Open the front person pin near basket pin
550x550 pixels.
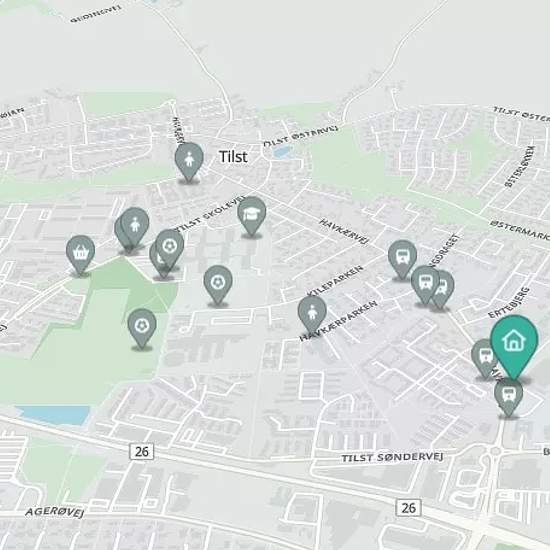click(135, 226)
